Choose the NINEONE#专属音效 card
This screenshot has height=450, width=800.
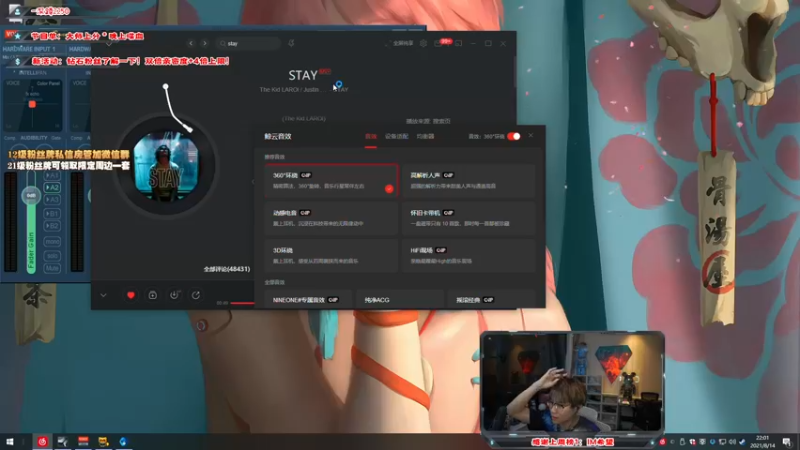coord(308,299)
